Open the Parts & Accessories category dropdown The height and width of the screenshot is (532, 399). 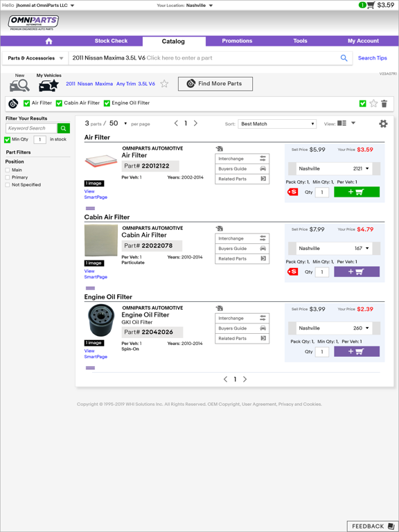coord(35,58)
